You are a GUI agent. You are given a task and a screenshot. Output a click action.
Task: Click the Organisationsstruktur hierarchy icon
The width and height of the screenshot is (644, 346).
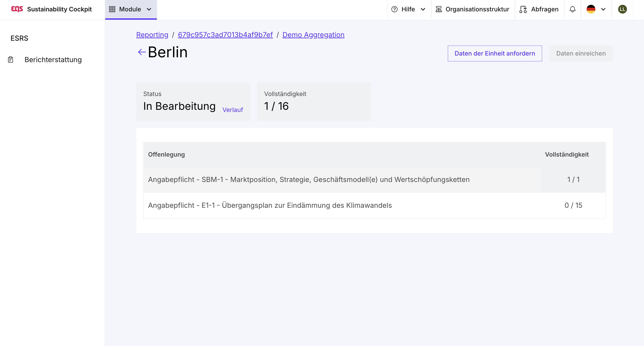pos(439,9)
